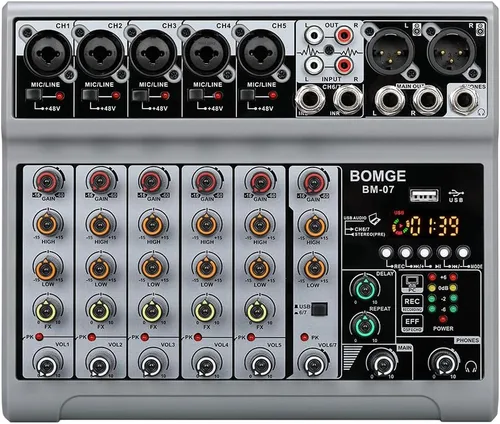Push the play/pause button under the display

424,253
